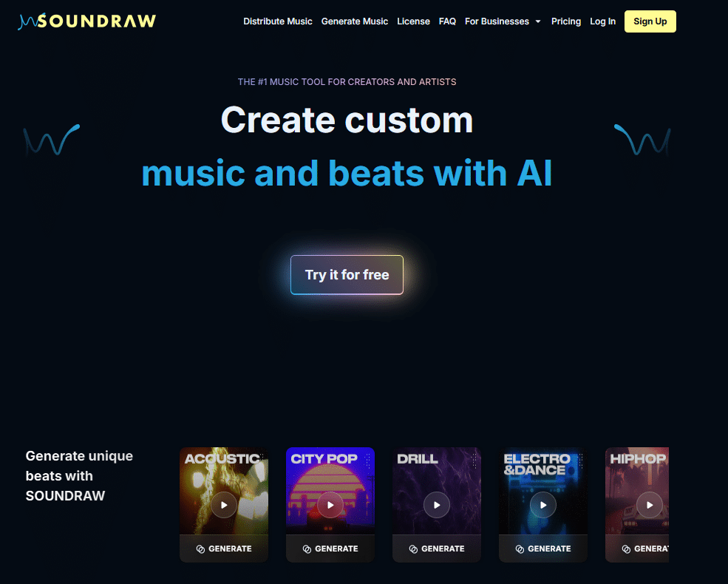Expand the For Businesses dropdown arrow

tap(538, 21)
